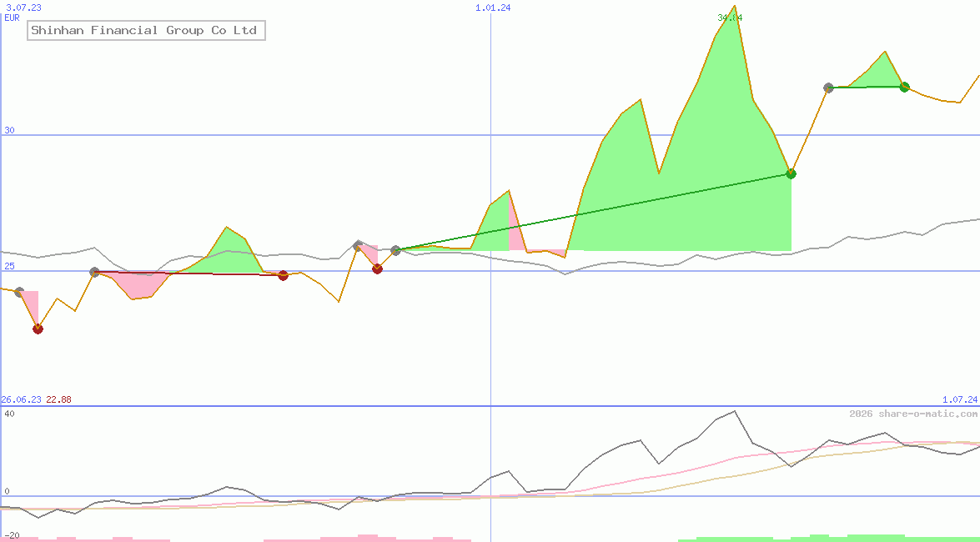Click the 26.06.23 date label
This screenshot has width=980, height=542.
pos(21,399)
